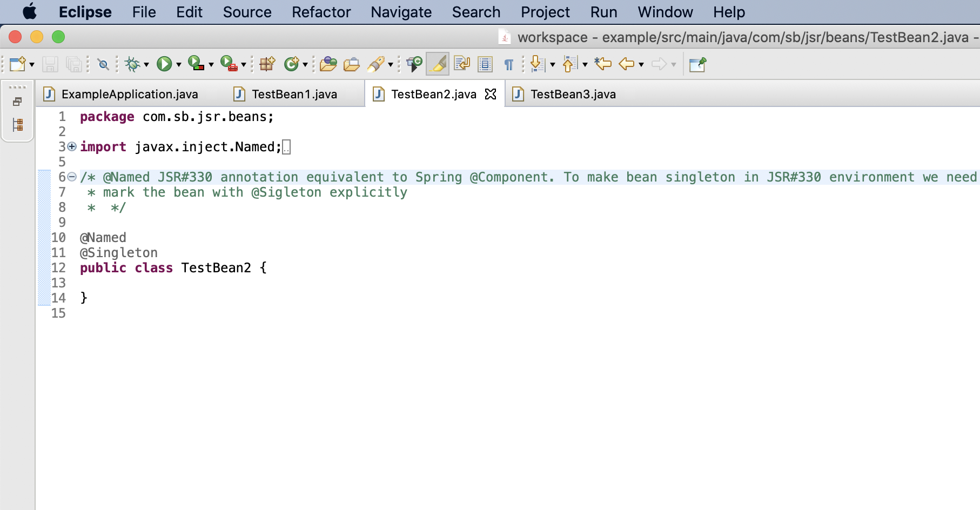This screenshot has width=980, height=510.
Task: Open the Coverage dropdown arrow
Action: pyautogui.click(x=211, y=65)
